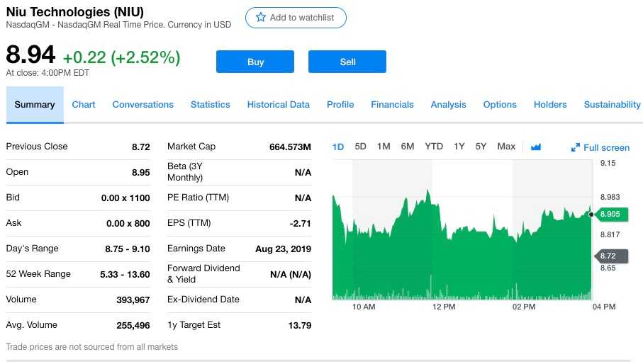Click the Beta (3Y Monthly) label
Image resolution: width=643 pixels, height=364 pixels.
(x=185, y=172)
